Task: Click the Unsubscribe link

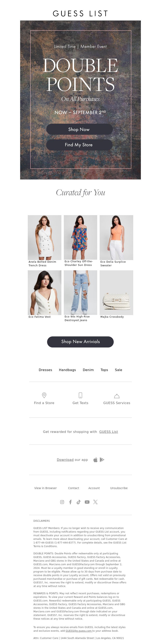Action: [119, 488]
